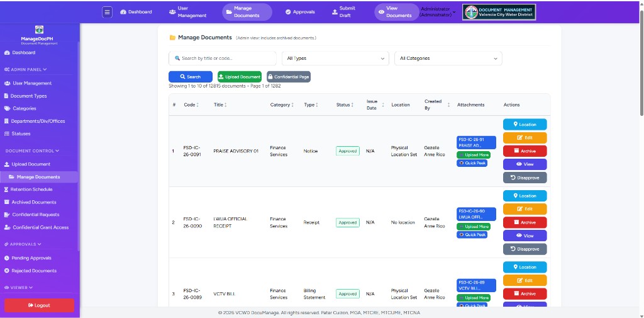Select Manage Documents top navigation pill
This screenshot has width=644, height=318.
point(247,12)
